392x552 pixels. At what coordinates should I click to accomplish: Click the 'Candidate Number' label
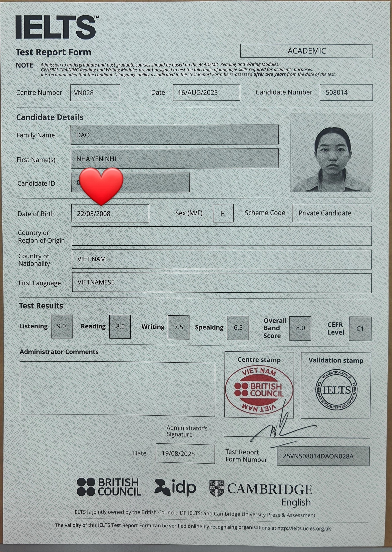(284, 93)
